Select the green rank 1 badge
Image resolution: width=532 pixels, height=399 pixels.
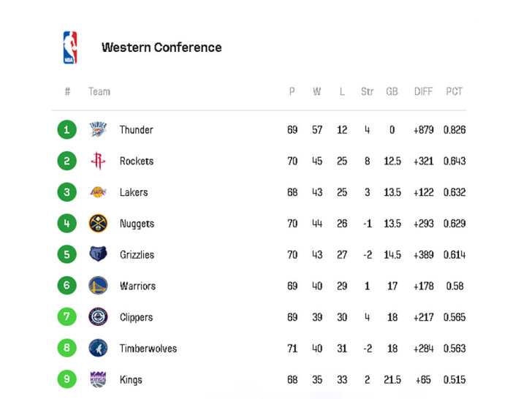pyautogui.click(x=66, y=129)
